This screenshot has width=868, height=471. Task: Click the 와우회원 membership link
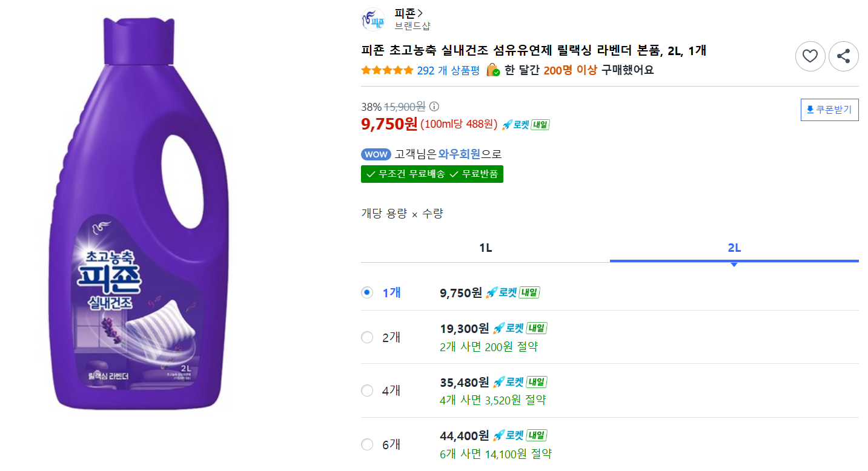[460, 154]
